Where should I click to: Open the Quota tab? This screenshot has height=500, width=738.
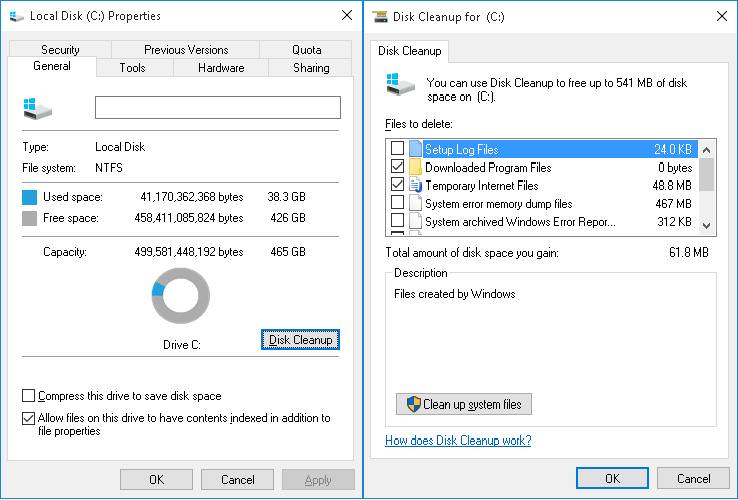pyautogui.click(x=306, y=49)
